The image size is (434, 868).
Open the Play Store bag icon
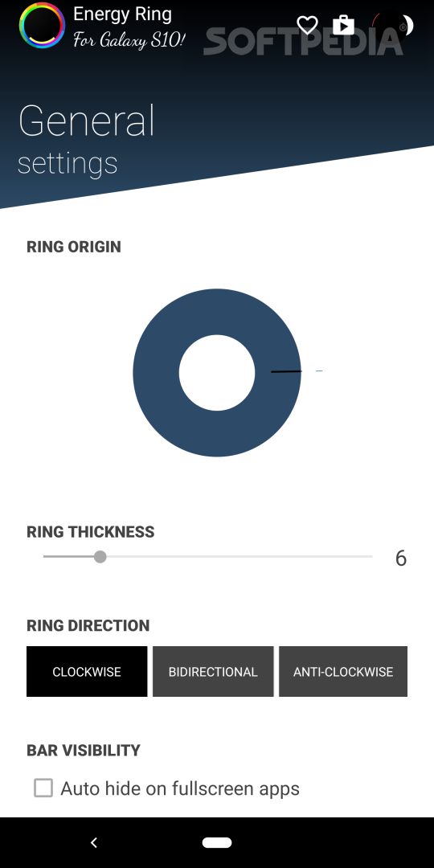click(x=343, y=25)
